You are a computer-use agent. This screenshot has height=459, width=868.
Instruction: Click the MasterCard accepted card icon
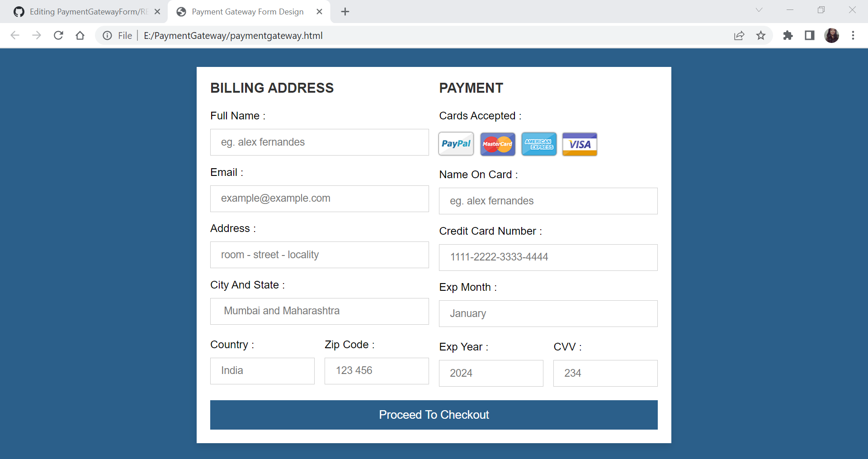point(497,144)
